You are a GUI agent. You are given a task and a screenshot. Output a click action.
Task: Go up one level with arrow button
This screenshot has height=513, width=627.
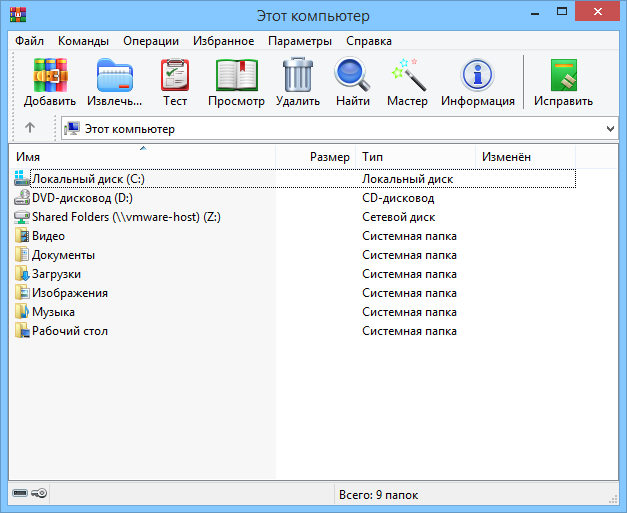tap(30, 128)
